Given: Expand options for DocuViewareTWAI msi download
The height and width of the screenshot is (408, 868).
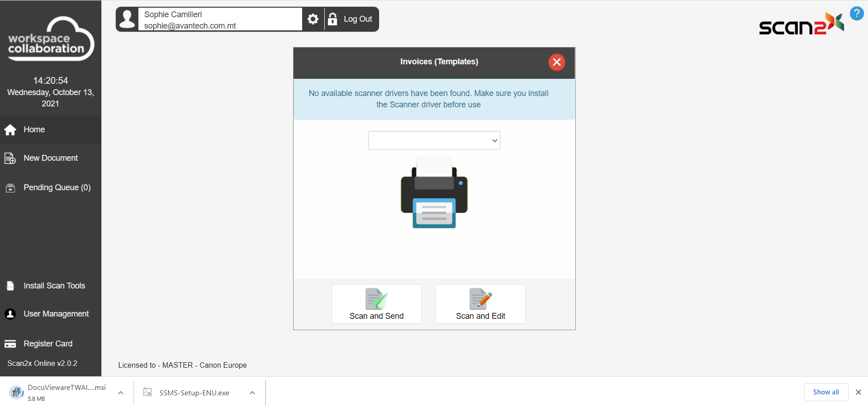Looking at the screenshot, I should (121, 393).
